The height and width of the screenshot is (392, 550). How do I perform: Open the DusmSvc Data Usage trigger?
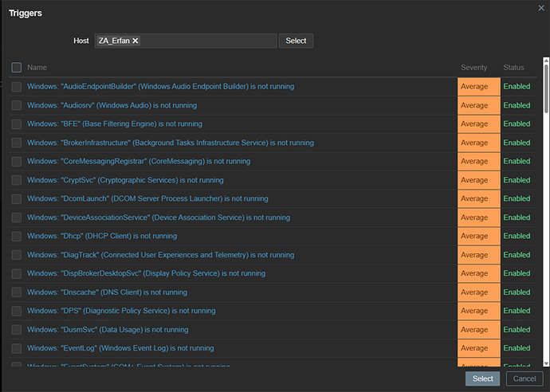[x=108, y=330]
